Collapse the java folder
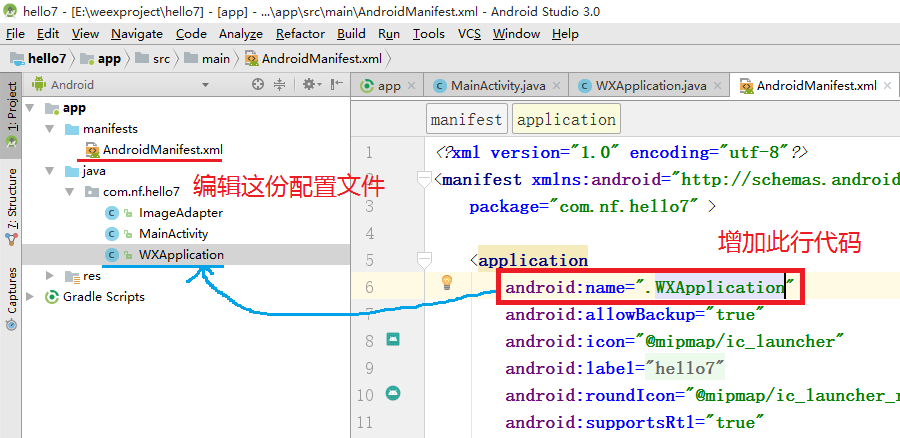 point(49,171)
